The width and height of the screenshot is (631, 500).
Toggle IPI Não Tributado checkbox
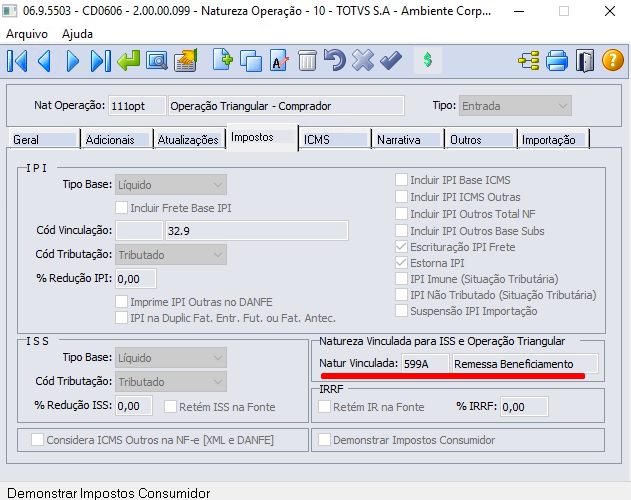401,295
